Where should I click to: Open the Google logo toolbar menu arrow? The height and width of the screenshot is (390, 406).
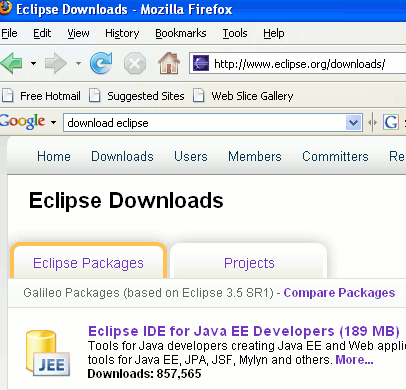point(53,122)
